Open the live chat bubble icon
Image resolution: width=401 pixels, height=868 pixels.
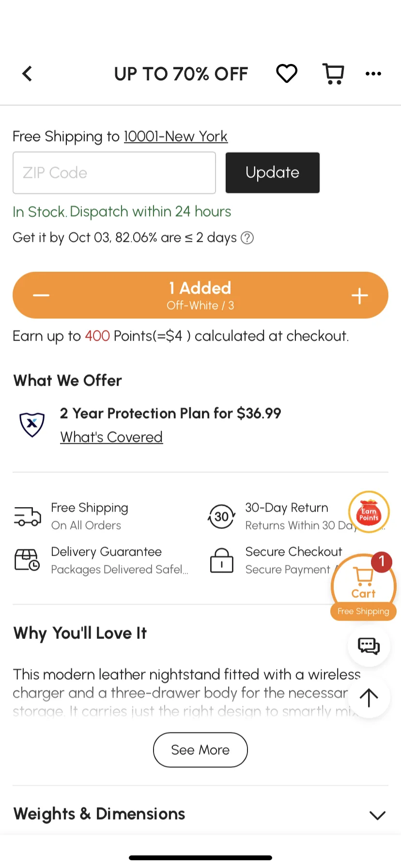[369, 646]
